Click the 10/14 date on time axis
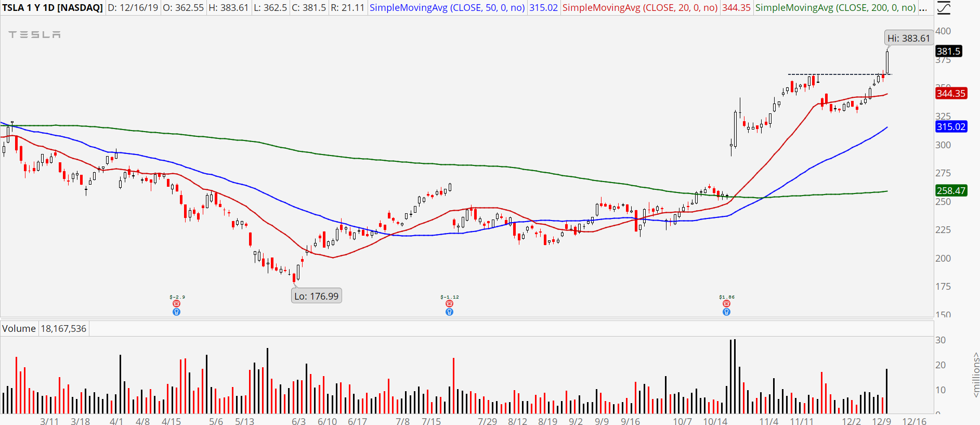This screenshot has height=425, width=980. click(715, 421)
